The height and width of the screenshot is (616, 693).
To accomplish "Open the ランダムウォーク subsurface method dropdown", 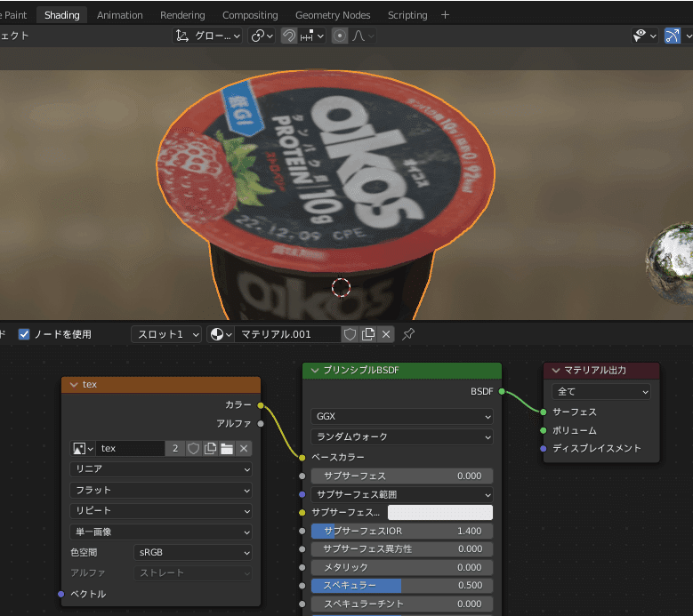I will [402, 436].
